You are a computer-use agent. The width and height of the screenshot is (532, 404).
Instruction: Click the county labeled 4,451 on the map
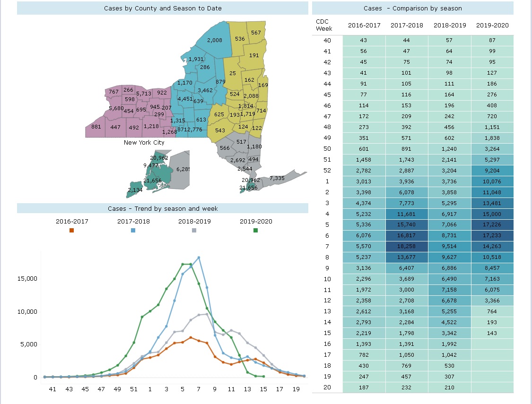(185, 99)
